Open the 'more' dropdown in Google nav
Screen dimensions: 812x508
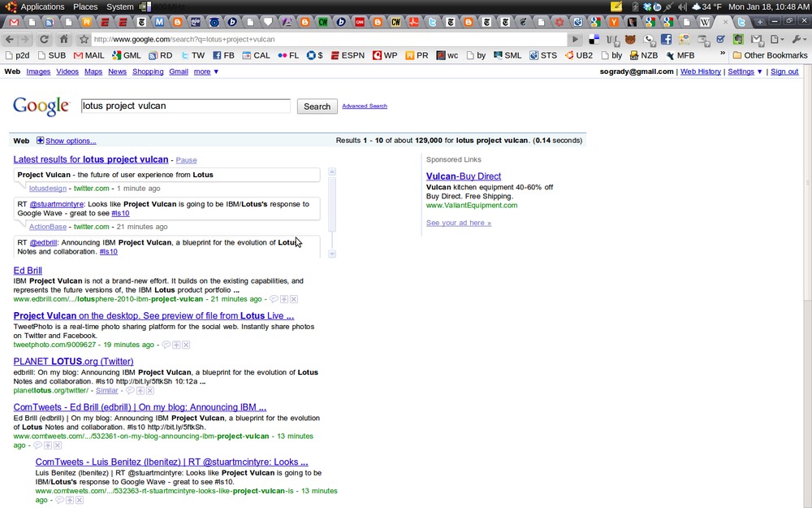pyautogui.click(x=206, y=72)
